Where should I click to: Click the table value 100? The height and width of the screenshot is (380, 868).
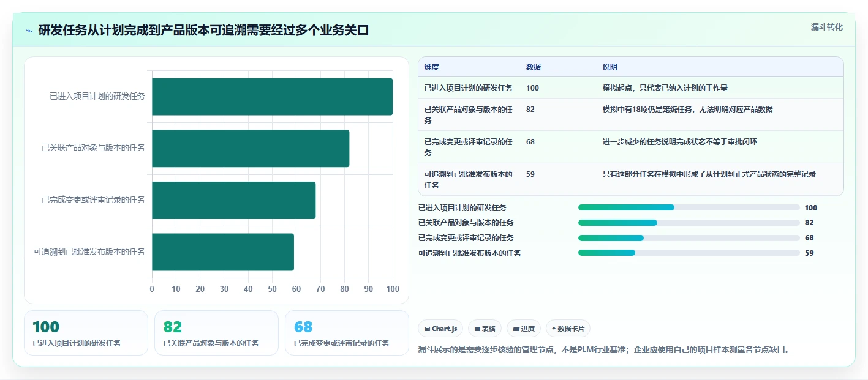click(532, 88)
